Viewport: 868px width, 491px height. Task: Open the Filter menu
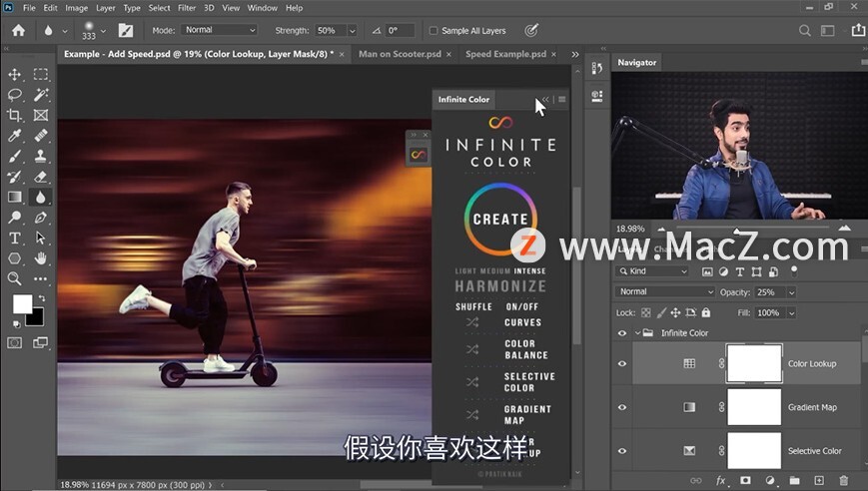click(187, 8)
